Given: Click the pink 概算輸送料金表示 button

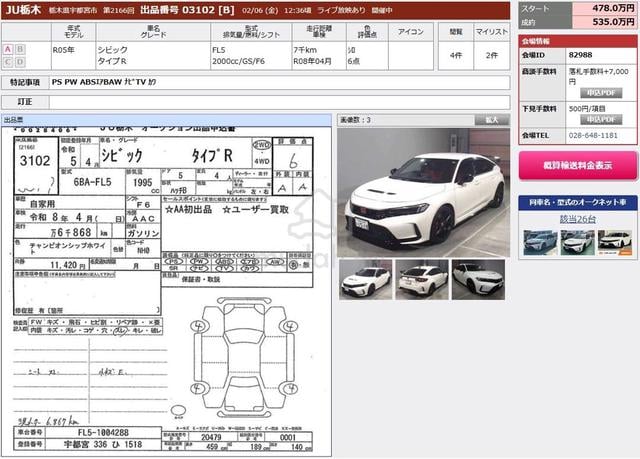Looking at the screenshot, I should 578,166.
